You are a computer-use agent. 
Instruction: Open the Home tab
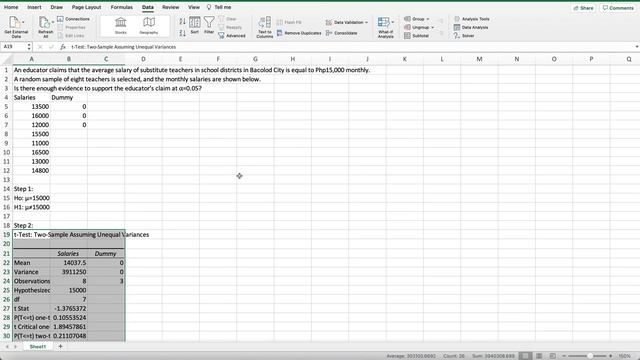(11, 7)
